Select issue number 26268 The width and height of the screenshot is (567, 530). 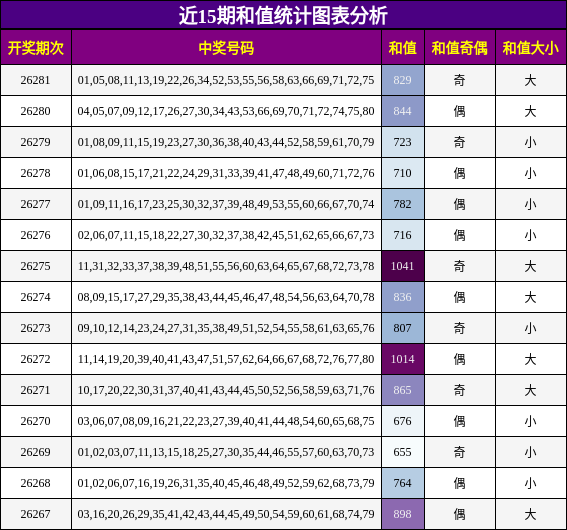(x=35, y=483)
